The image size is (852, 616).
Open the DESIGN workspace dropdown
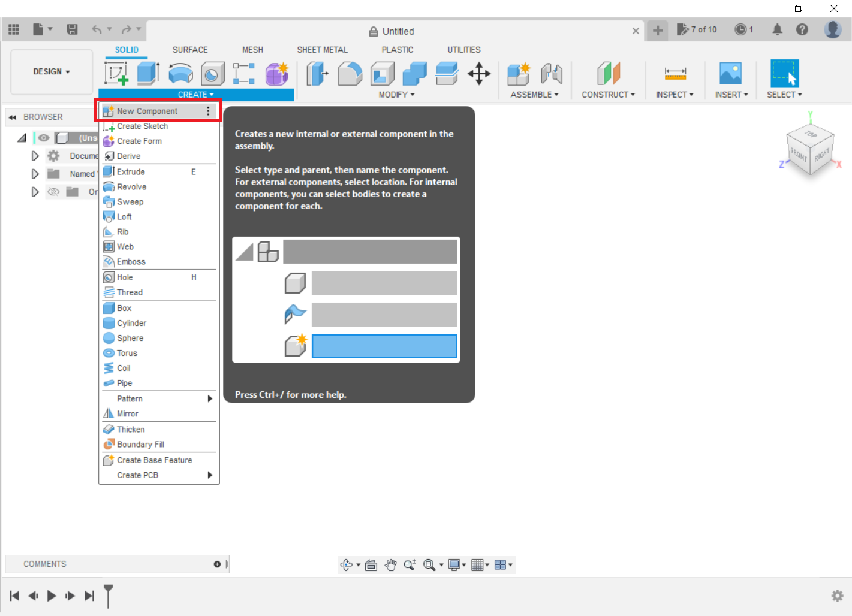tap(52, 71)
